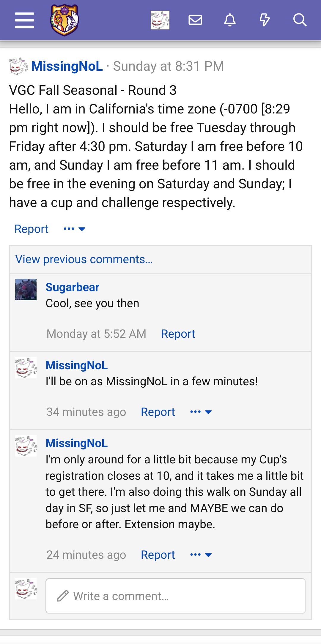Report the 24 minutes ago comment
The height and width of the screenshot is (644, 321).
pyautogui.click(x=158, y=555)
